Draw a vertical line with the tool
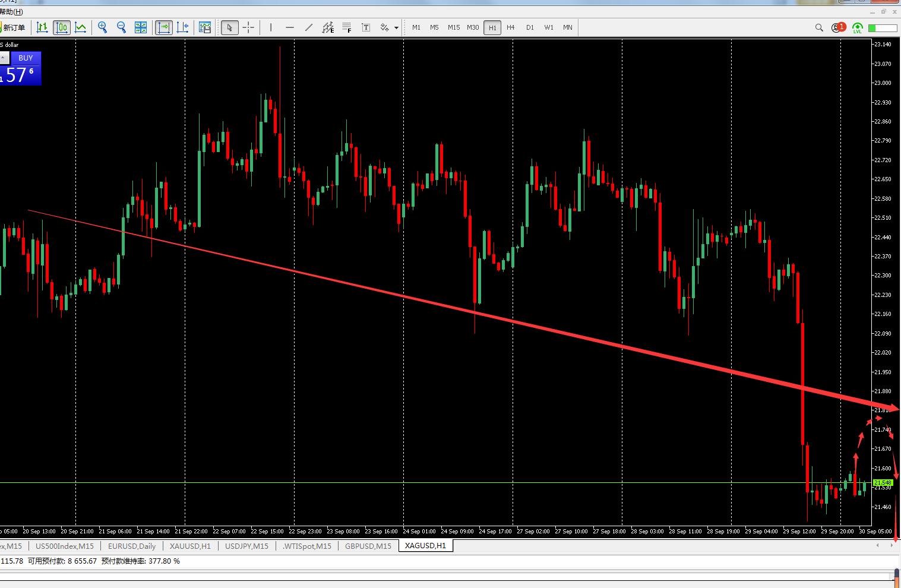Screen dimensions: 901x588 click(271, 27)
